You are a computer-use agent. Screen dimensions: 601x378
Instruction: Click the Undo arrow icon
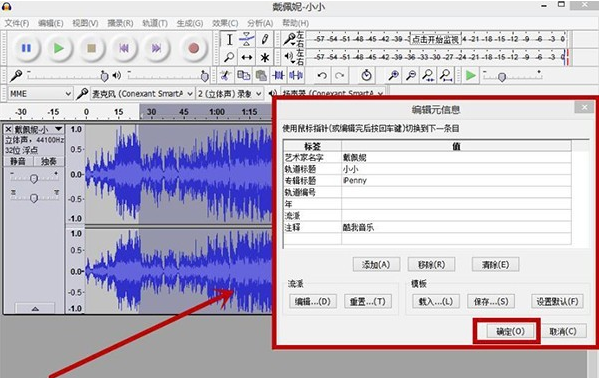tap(322, 76)
